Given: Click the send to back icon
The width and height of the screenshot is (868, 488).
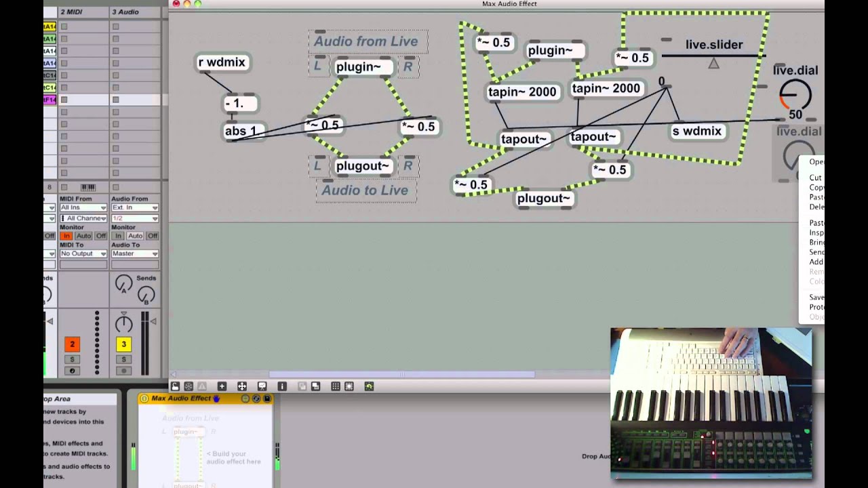Looking at the screenshot, I should [315, 386].
